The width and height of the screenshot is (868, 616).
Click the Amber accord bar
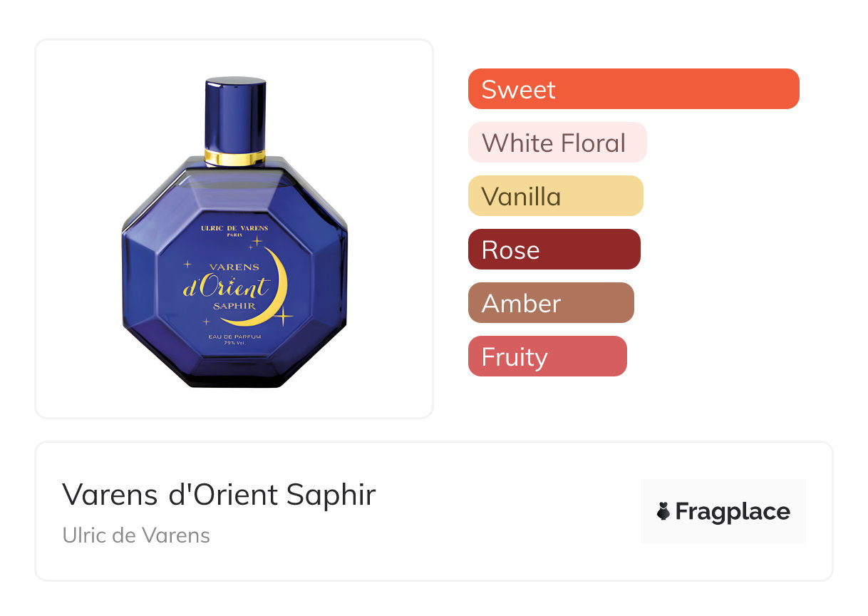tap(551, 303)
